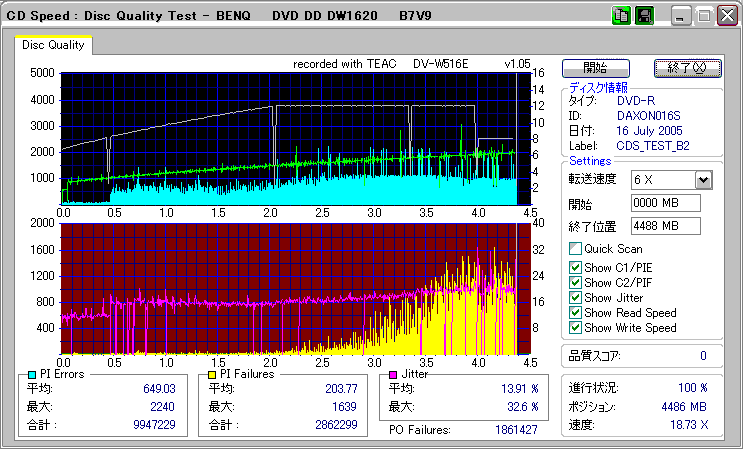
Task: Minimize the CD Speed window
Action: (682, 15)
